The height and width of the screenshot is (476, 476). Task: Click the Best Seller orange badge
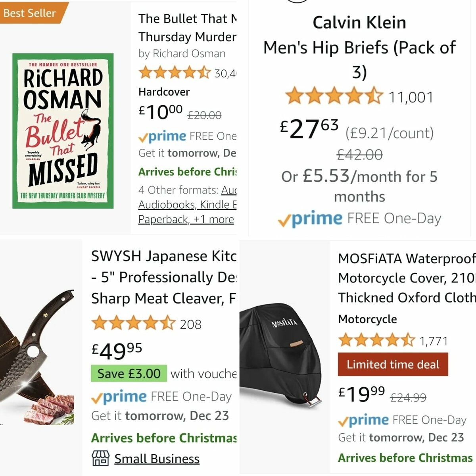pos(30,13)
